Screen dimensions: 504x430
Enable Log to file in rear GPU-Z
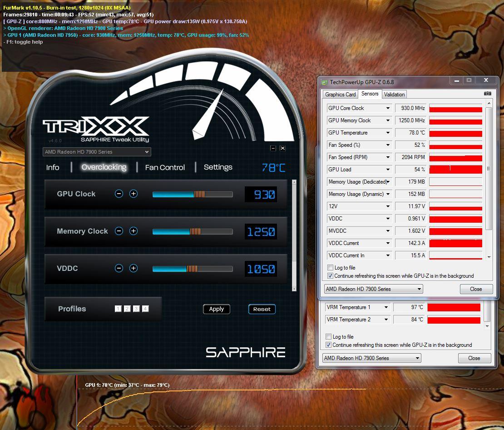click(x=328, y=337)
